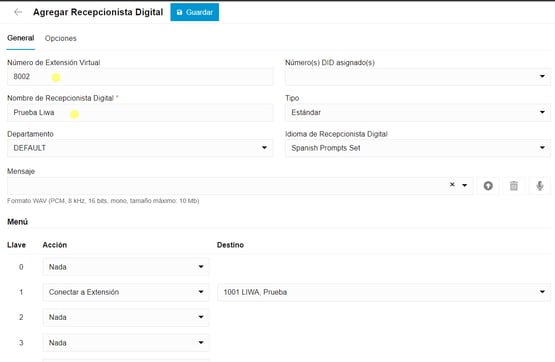Select the General tab
555x362 pixels.
click(x=21, y=38)
